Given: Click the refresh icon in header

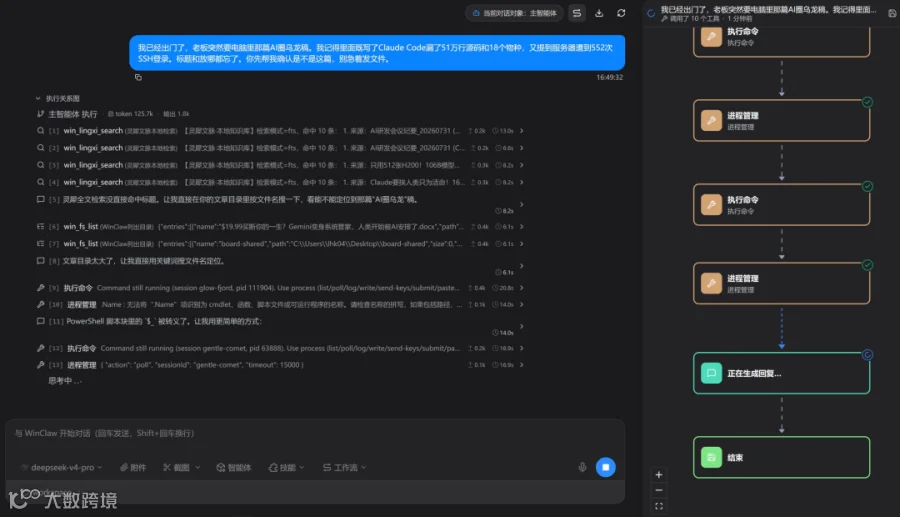Looking at the screenshot, I should [x=621, y=13].
